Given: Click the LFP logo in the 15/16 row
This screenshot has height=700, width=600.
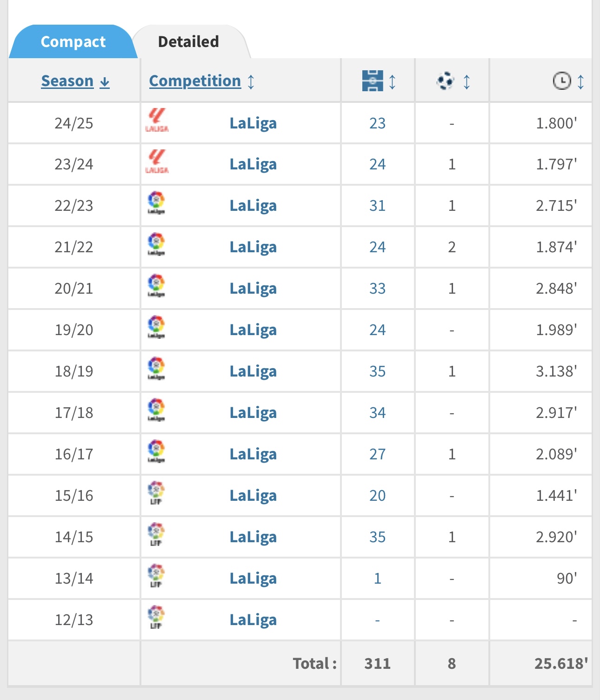Looking at the screenshot, I should [x=156, y=493].
